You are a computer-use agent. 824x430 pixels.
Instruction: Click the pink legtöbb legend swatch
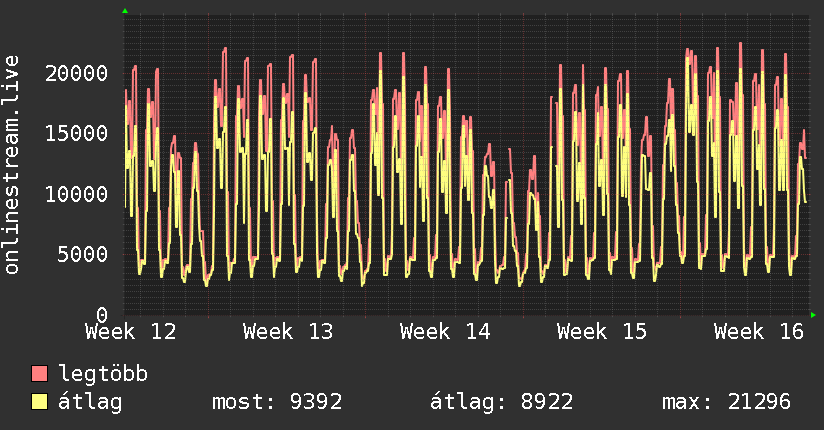[x=39, y=374]
